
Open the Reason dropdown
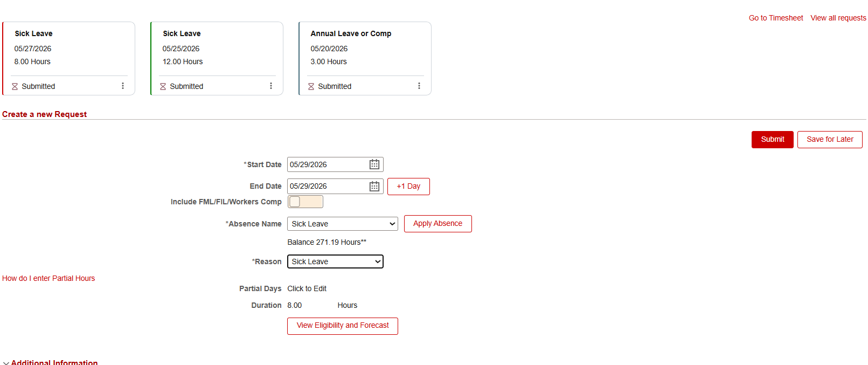coord(335,261)
